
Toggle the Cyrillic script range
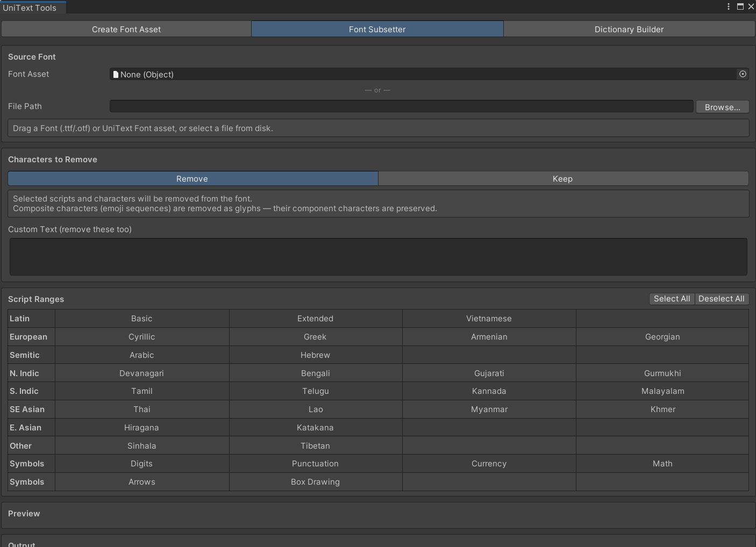point(142,337)
